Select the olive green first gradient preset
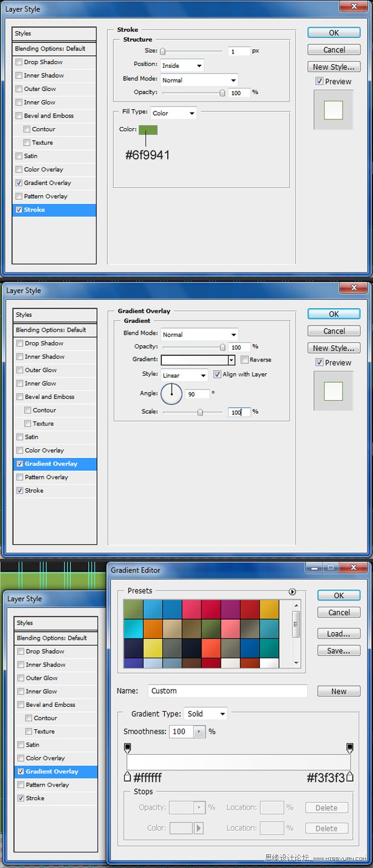Image resolution: width=373 pixels, height=868 pixels. point(134,609)
